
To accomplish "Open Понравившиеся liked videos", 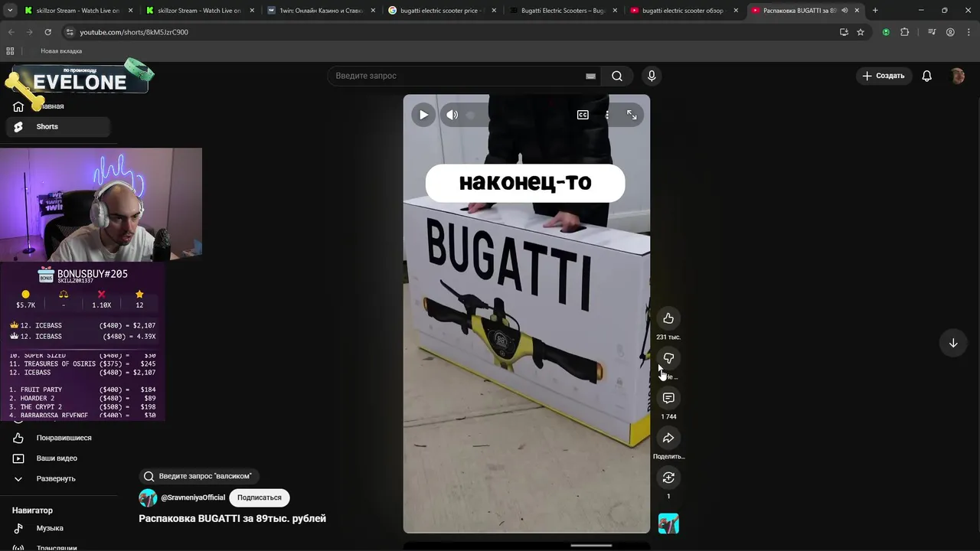I will point(57,438).
